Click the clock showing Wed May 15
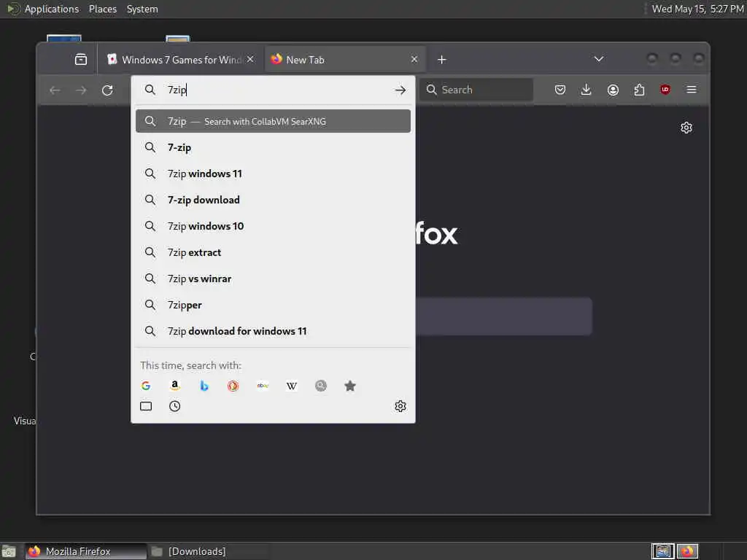 (x=697, y=9)
